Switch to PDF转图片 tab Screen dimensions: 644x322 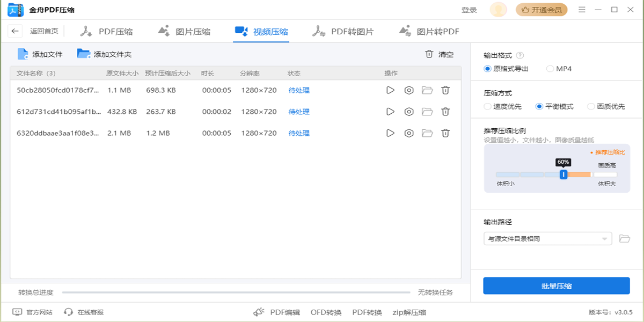coord(343,32)
